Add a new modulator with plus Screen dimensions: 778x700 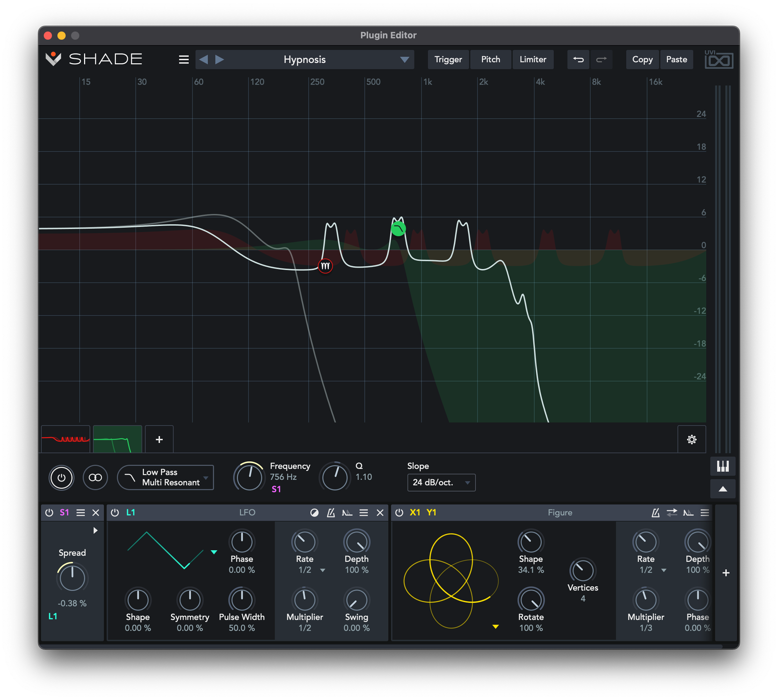click(x=726, y=573)
